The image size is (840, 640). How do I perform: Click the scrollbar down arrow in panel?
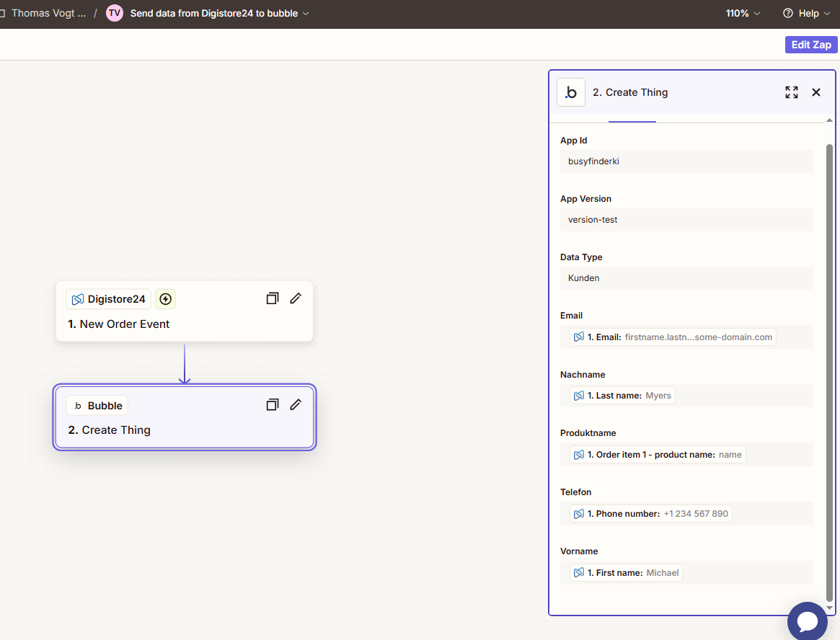pyautogui.click(x=829, y=608)
